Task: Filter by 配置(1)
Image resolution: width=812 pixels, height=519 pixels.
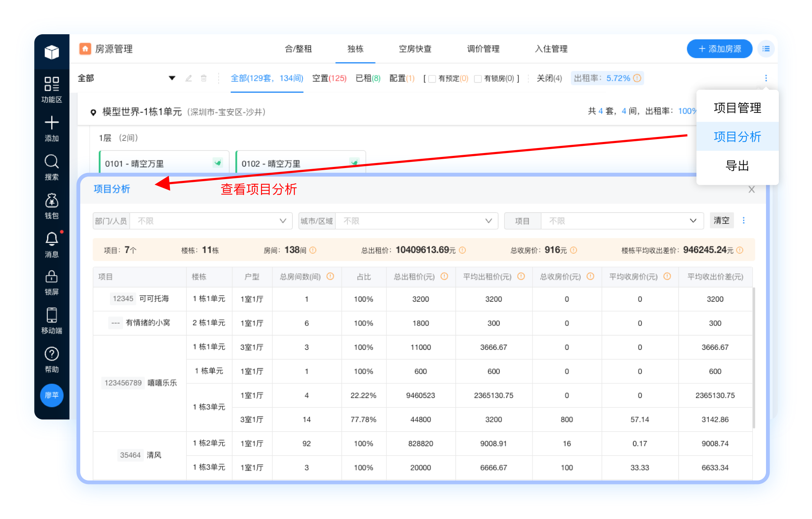Action: click(x=402, y=78)
